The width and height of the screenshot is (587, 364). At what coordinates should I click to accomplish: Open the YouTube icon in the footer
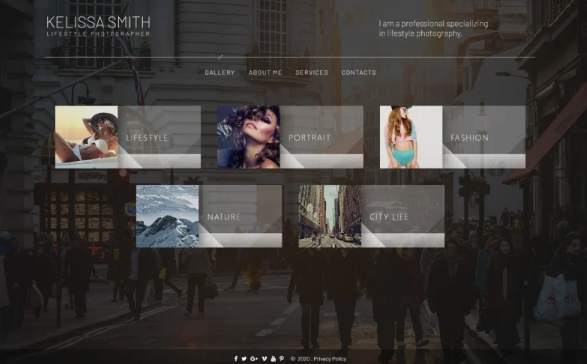pos(273,359)
